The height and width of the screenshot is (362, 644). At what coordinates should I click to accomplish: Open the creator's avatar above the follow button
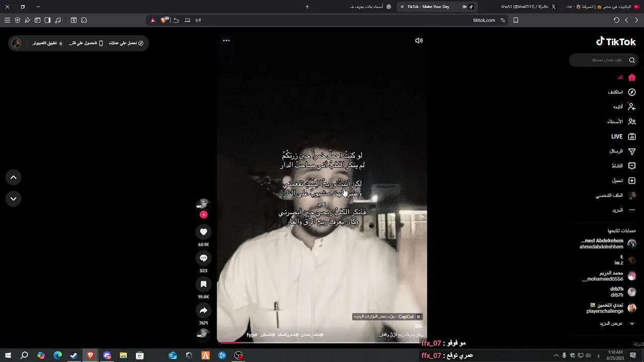[x=203, y=204]
